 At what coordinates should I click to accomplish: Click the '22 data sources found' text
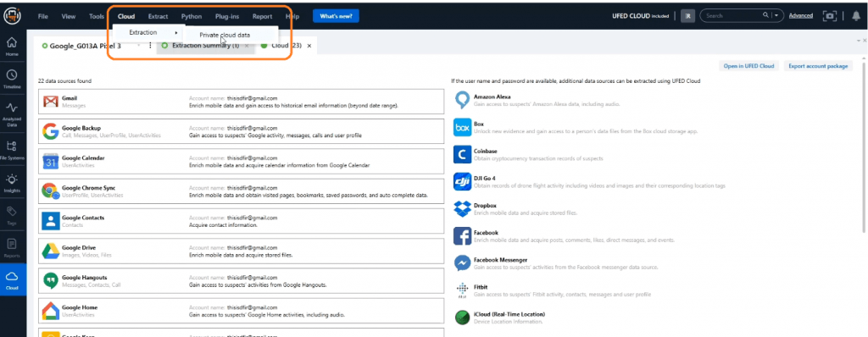[x=64, y=80]
